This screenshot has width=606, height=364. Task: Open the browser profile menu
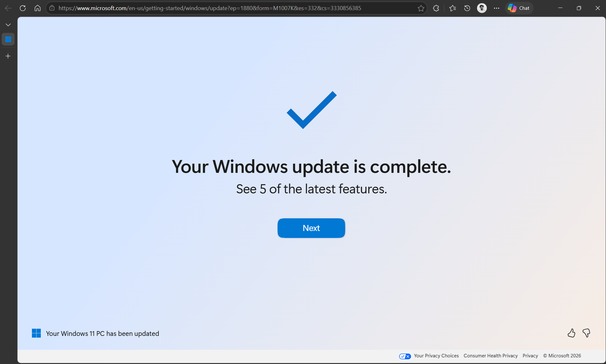tap(481, 8)
